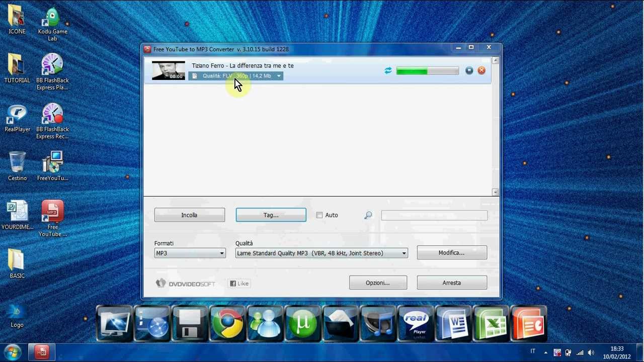Open Kodu Game Lab desktop shortcut
Viewport: 644px width, 362px height.
(52, 24)
